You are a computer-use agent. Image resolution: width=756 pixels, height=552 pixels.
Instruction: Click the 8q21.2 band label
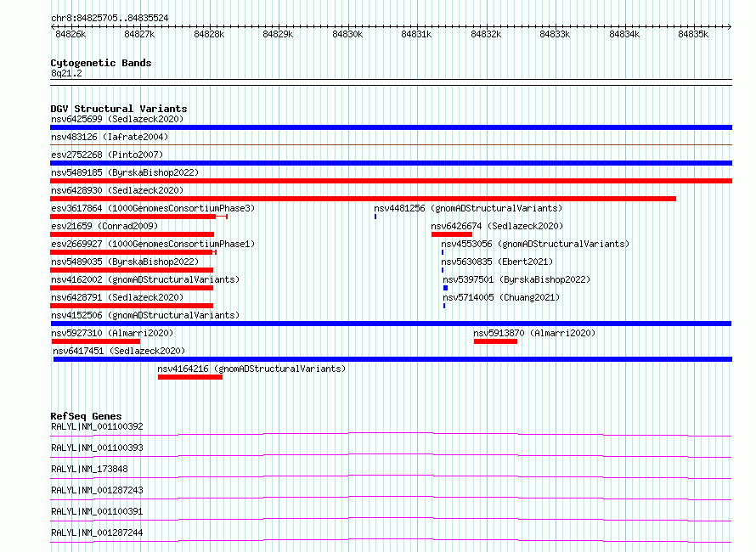(66, 73)
